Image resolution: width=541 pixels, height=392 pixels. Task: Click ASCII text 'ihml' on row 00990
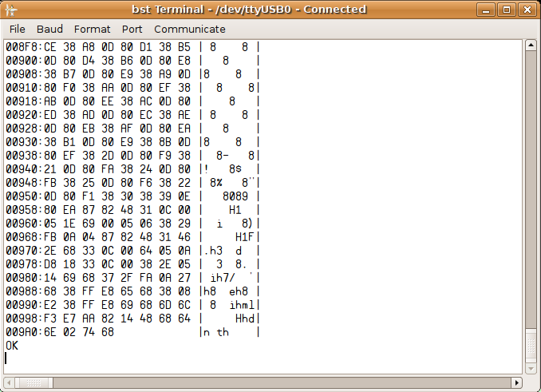pos(242,305)
